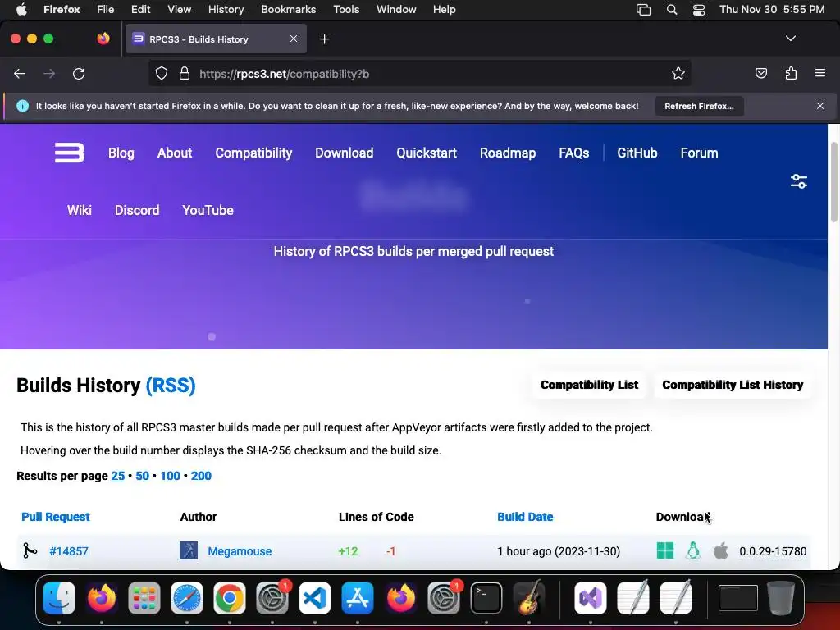Screen dimensions: 840x630
Task: Open the Bookmarks menu
Action: click(288, 10)
